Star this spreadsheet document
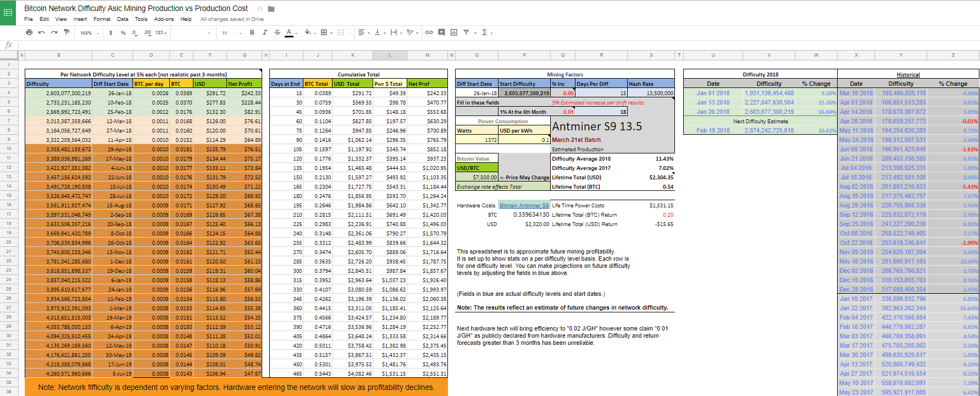 click(259, 9)
